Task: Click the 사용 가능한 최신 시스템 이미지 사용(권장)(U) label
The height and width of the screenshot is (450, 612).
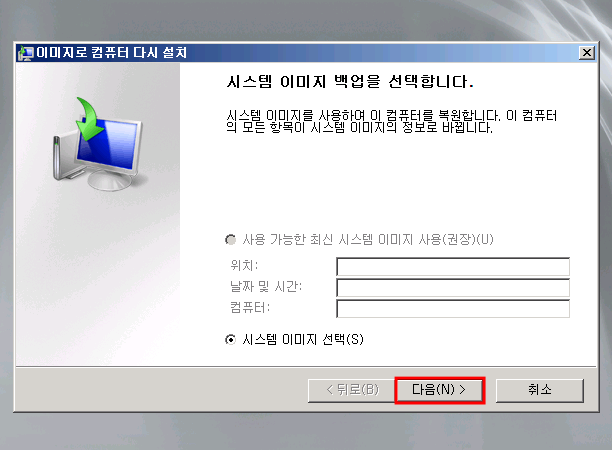Action: [x=368, y=239]
